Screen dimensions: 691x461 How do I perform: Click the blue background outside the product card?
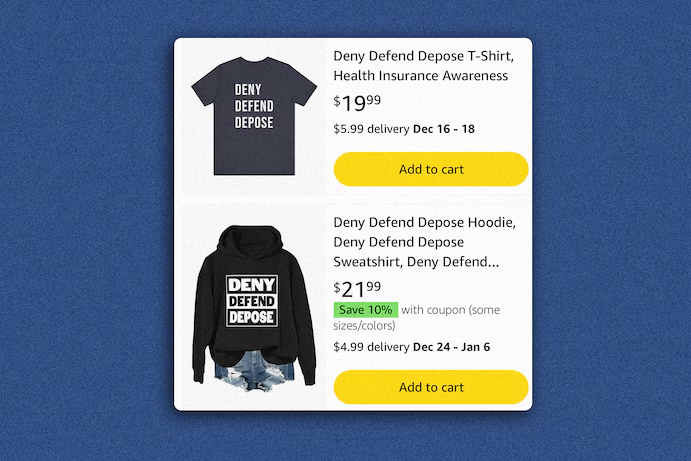click(x=88, y=229)
